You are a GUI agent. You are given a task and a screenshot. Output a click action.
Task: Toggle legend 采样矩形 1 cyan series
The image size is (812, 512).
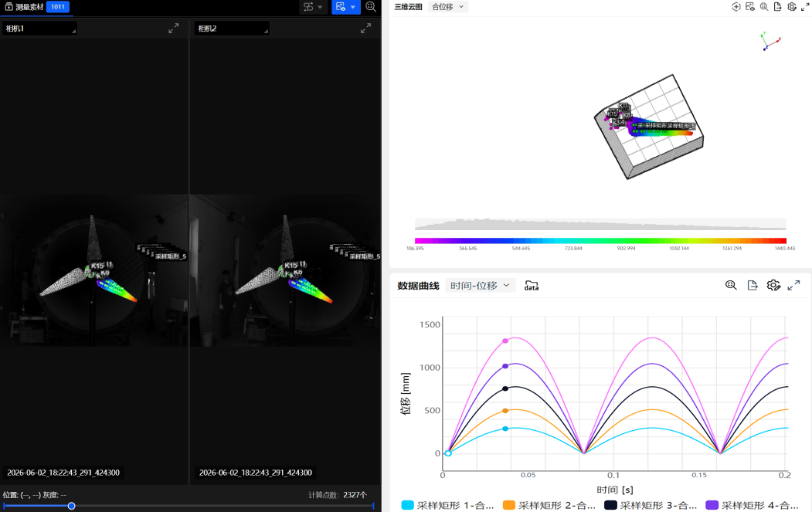point(447,505)
